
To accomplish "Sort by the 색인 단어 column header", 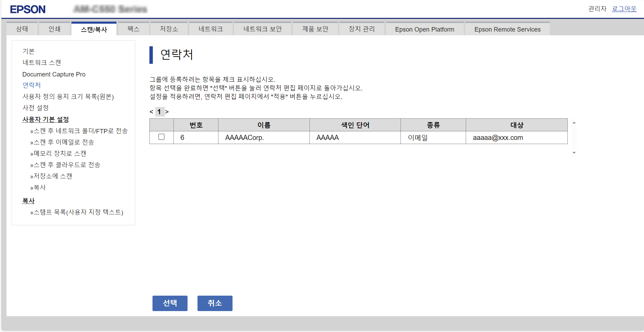I will pos(355,125).
